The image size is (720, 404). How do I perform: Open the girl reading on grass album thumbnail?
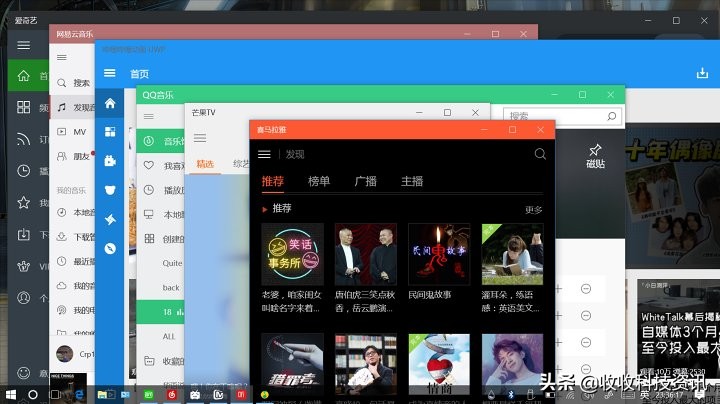(x=512, y=254)
